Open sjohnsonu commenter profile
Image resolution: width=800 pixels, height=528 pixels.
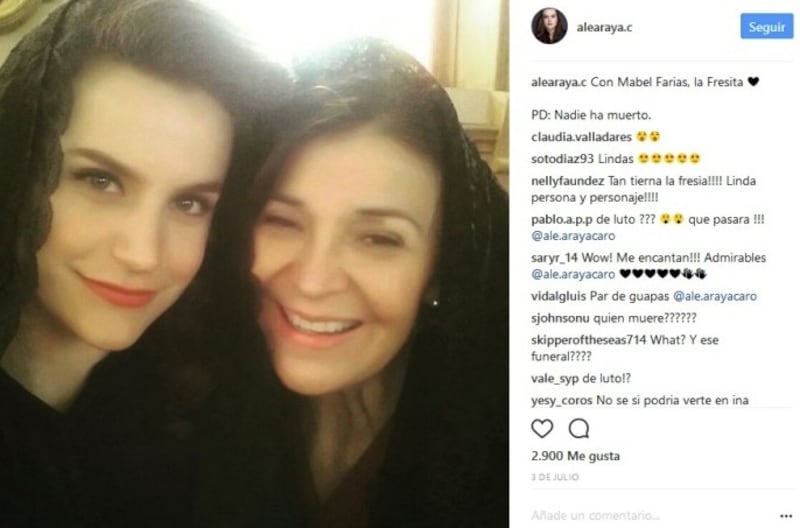[560, 319]
